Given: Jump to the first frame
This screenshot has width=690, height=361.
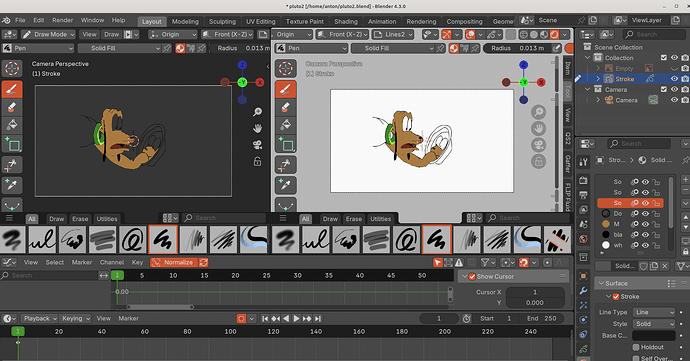Looking at the screenshot, I should click(265, 318).
